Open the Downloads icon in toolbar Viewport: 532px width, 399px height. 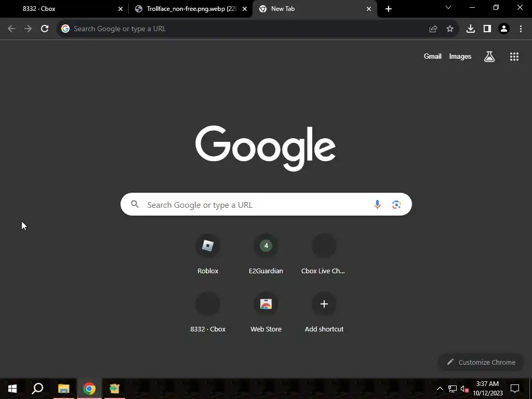471,29
